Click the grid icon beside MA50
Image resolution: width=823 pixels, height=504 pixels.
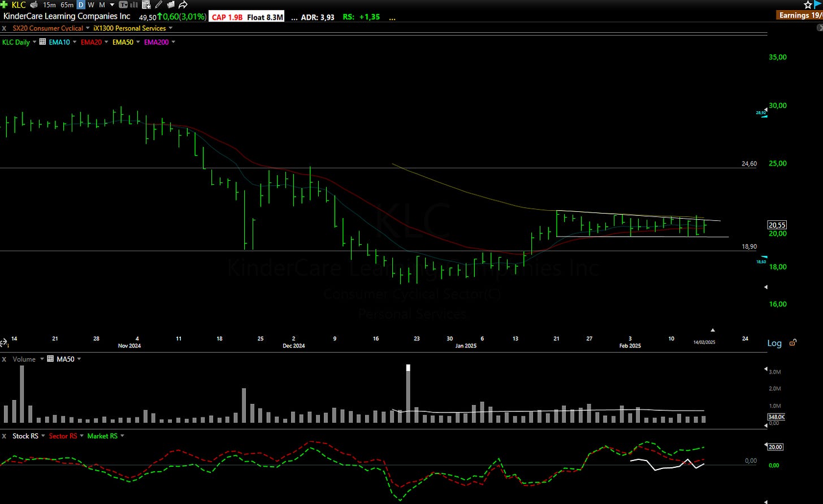[x=50, y=359]
